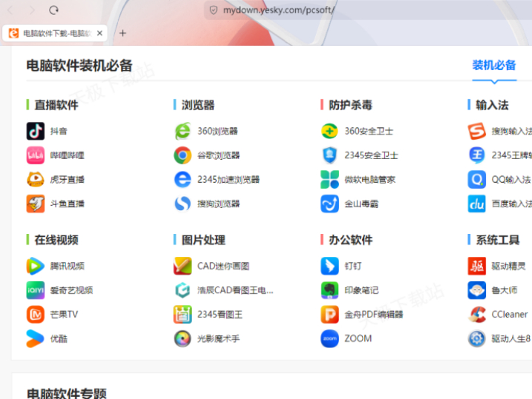Click the 直播软件 category heading
532x399 pixels.
pos(56,105)
